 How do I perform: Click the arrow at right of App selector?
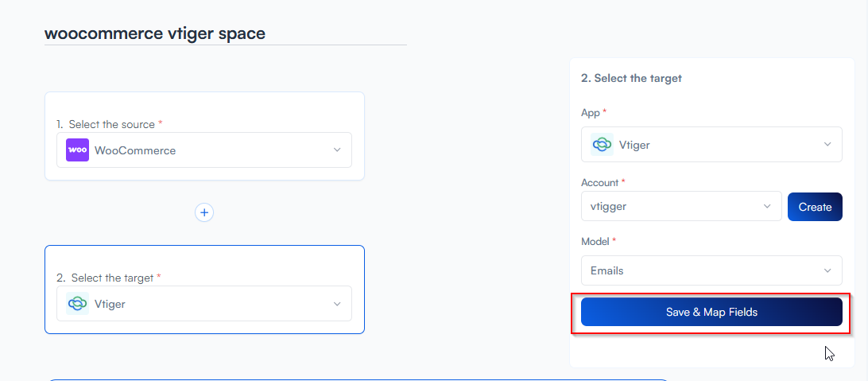pos(827,145)
